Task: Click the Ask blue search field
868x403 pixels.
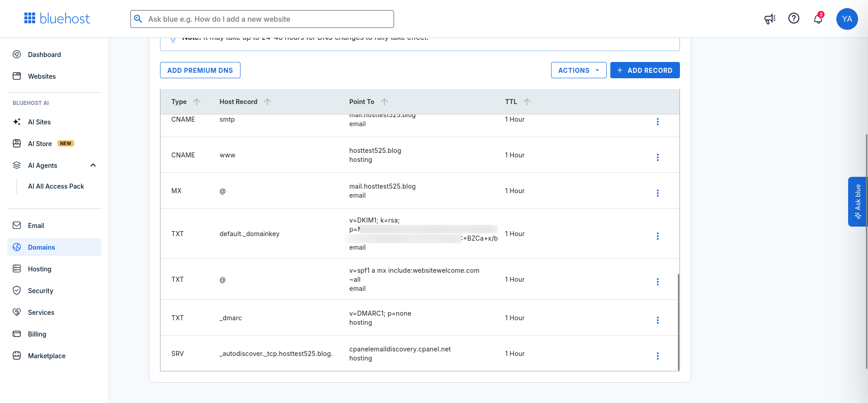Action: [x=262, y=19]
